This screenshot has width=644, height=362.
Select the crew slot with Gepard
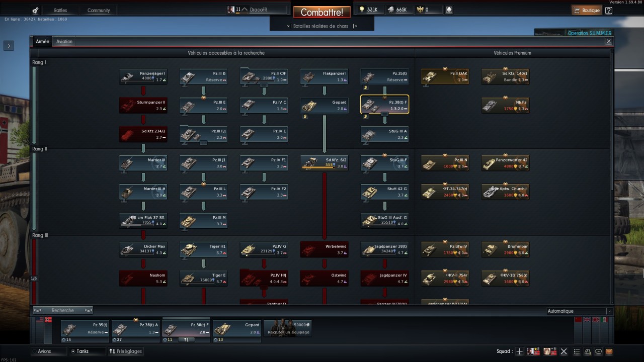pyautogui.click(x=236, y=331)
